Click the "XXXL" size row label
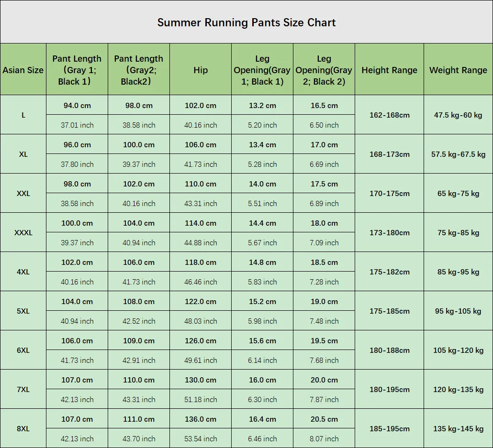 coord(23,233)
